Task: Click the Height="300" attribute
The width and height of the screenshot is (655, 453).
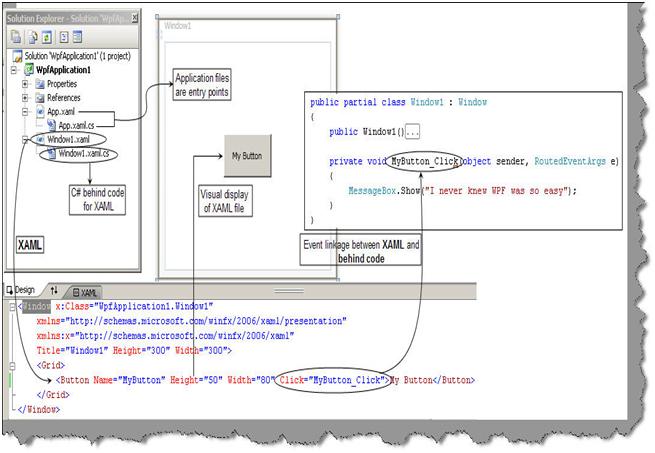Action: [142, 351]
